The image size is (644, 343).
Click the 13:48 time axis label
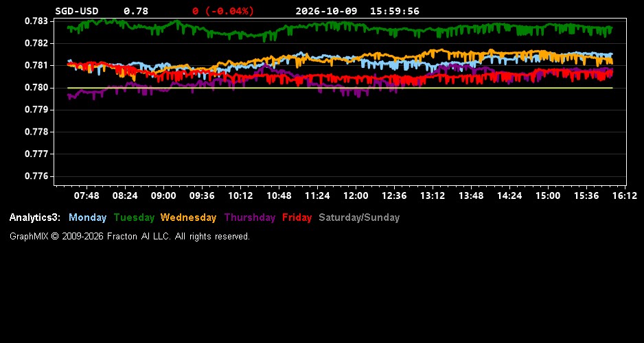click(471, 196)
